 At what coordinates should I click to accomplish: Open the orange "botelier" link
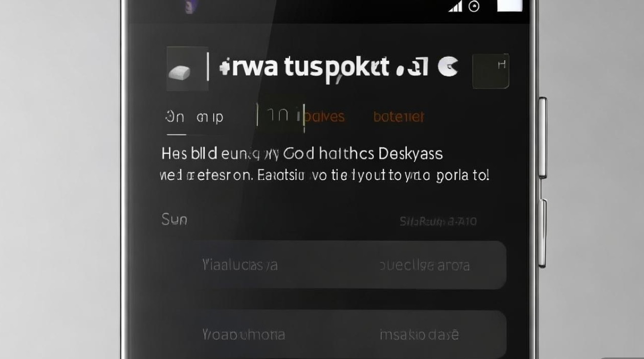[399, 116]
